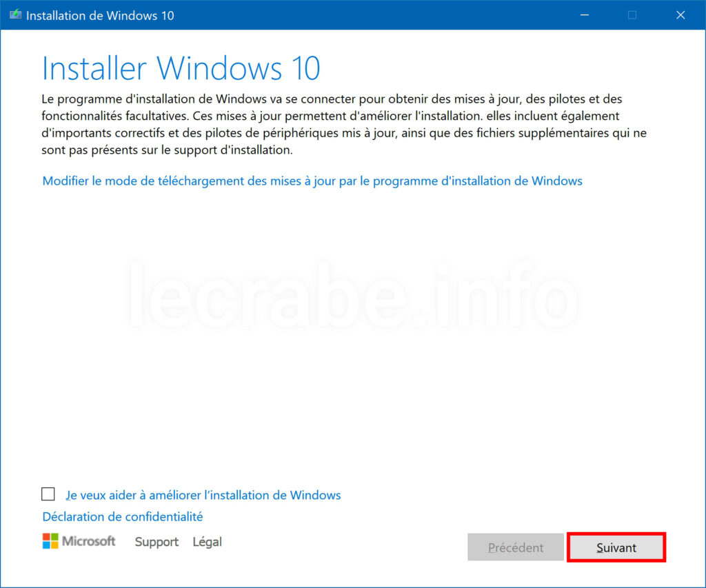
Task: Click the Microsoft logo
Action: pyautogui.click(x=79, y=541)
